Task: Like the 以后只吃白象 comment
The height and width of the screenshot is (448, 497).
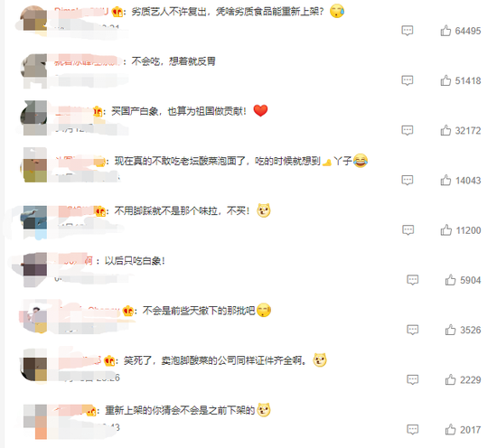Action: click(450, 280)
